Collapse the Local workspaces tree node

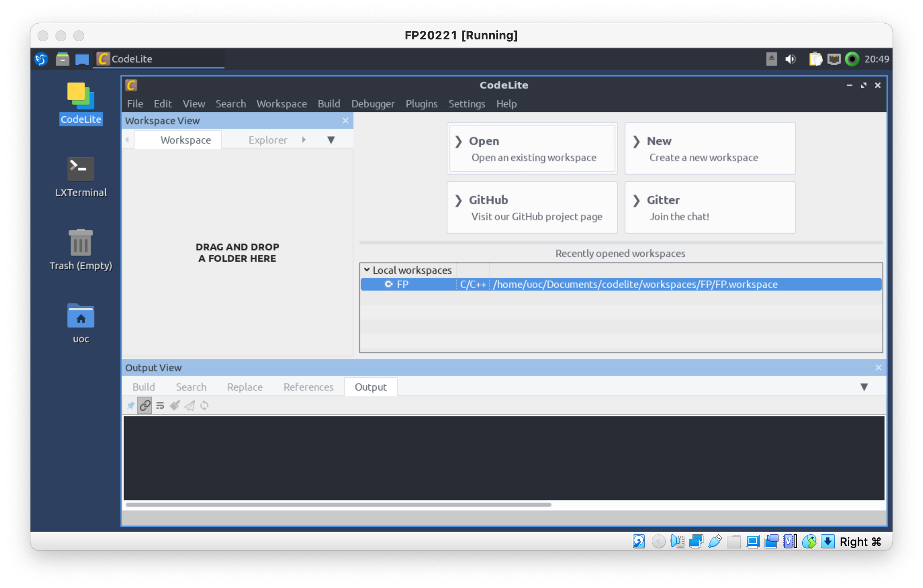(x=367, y=270)
